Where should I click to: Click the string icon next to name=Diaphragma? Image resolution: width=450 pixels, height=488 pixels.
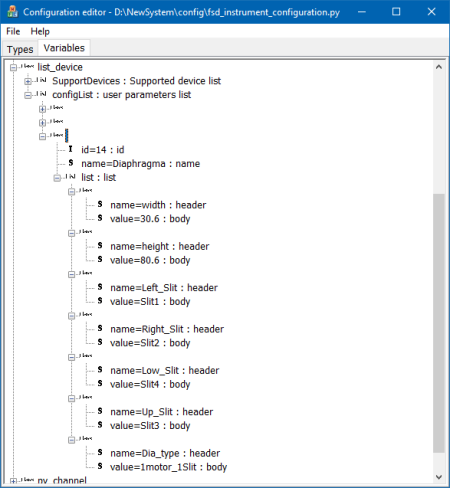click(x=71, y=163)
